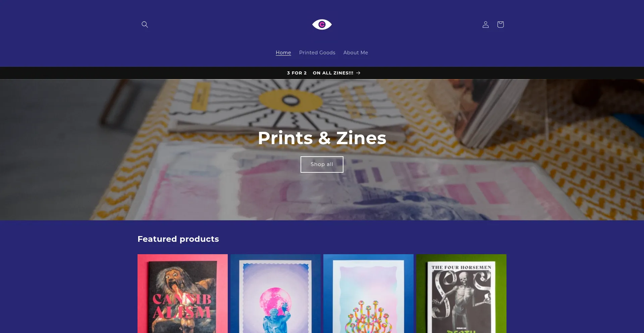The image size is (644, 333).
Task: Open The Four Horsemen zine thumbnail
Action: [x=461, y=293]
